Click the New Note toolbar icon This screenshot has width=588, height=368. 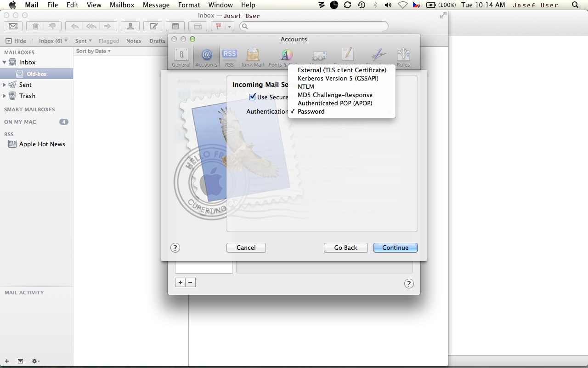point(175,26)
